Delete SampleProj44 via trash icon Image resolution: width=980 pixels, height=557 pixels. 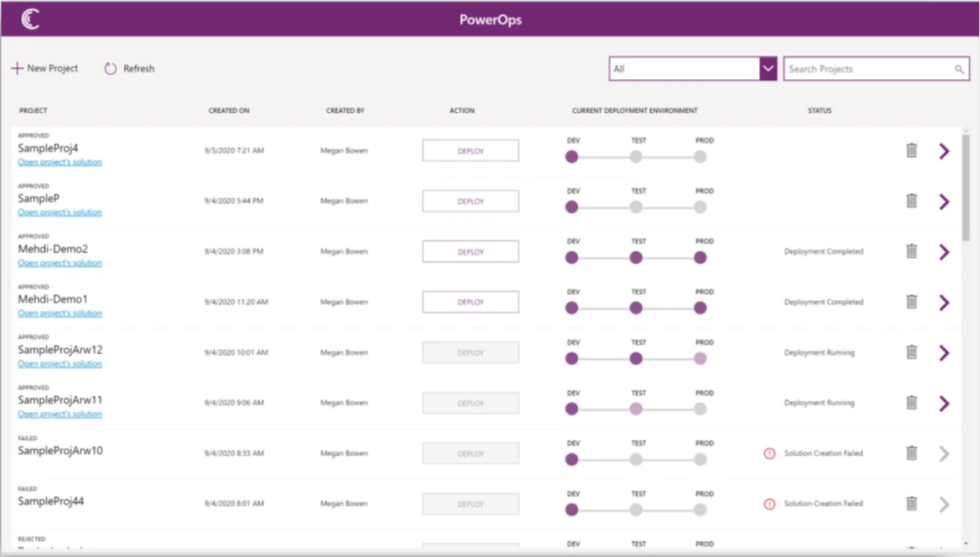[912, 503]
